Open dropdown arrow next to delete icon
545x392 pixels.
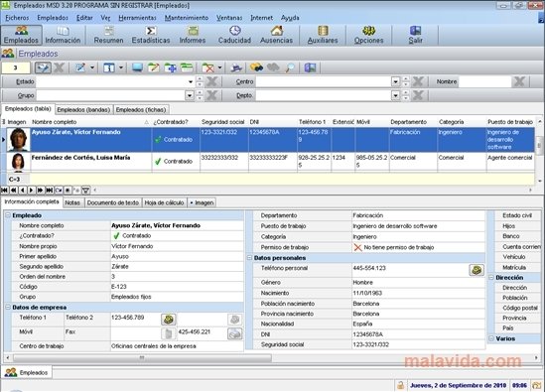[x=219, y=67]
